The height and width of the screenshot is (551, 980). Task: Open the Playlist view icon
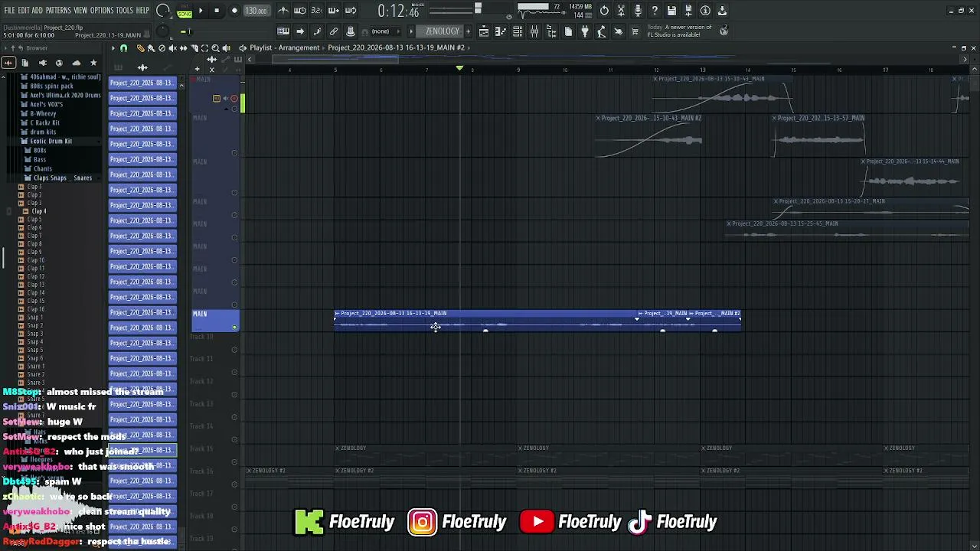coord(484,31)
